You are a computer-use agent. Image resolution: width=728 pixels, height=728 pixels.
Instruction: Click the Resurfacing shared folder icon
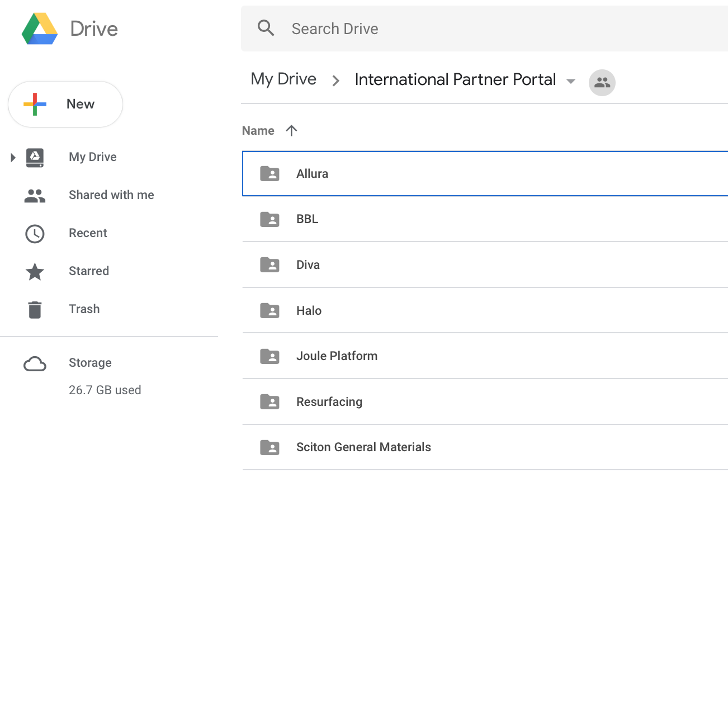click(x=270, y=402)
